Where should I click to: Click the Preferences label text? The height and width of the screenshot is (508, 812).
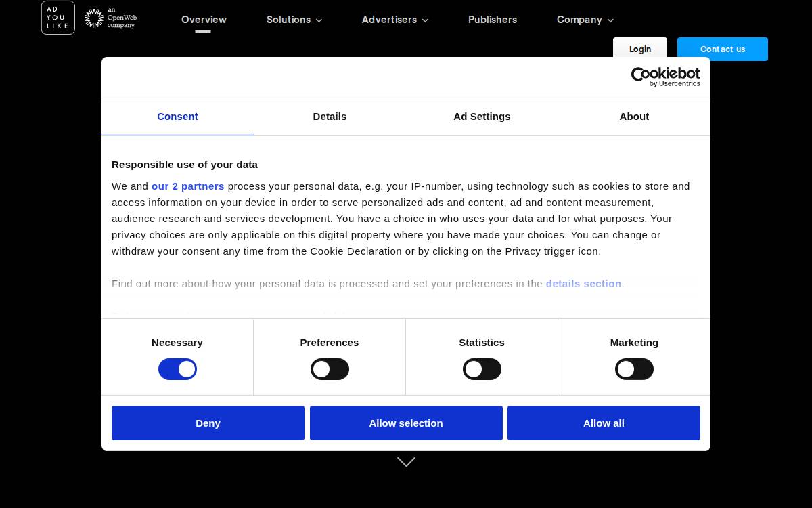click(x=330, y=343)
